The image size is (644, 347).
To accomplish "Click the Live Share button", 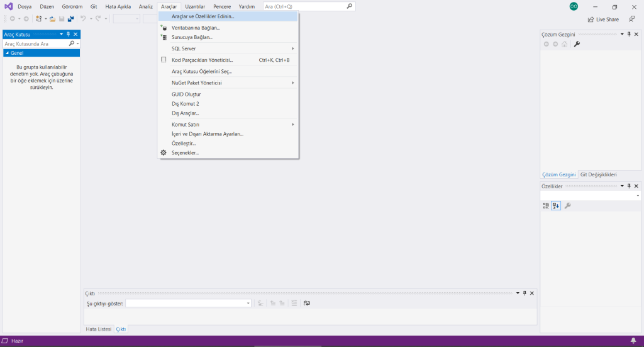I will (603, 20).
